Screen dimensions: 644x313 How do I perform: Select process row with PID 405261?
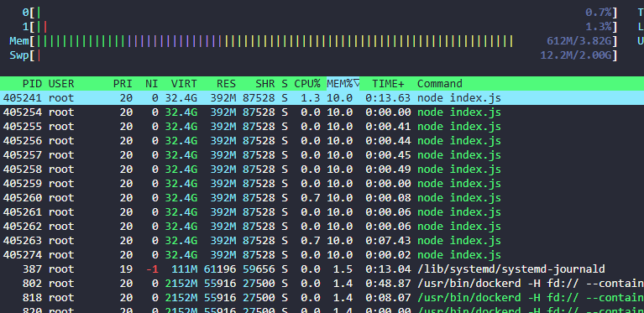coord(322,212)
